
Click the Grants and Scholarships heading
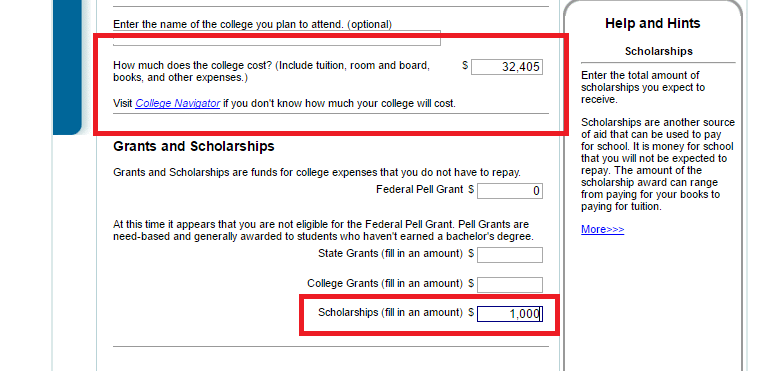(x=194, y=146)
